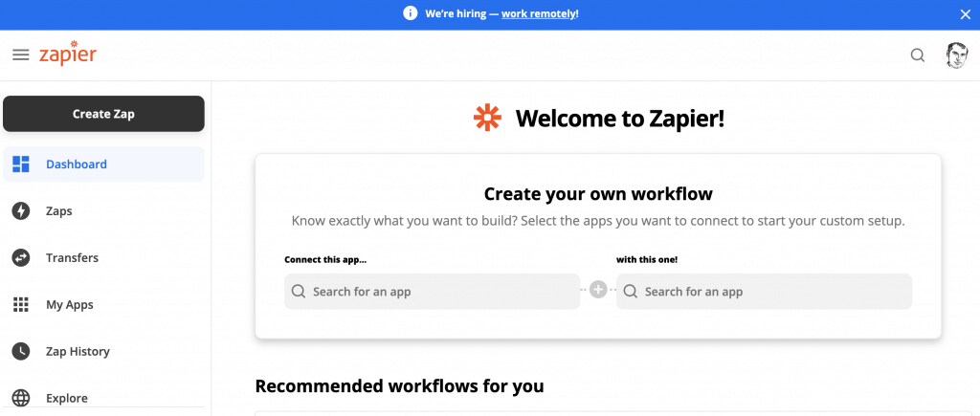Open the user profile avatar
Viewport: 980px width, 416px height.
tap(956, 55)
